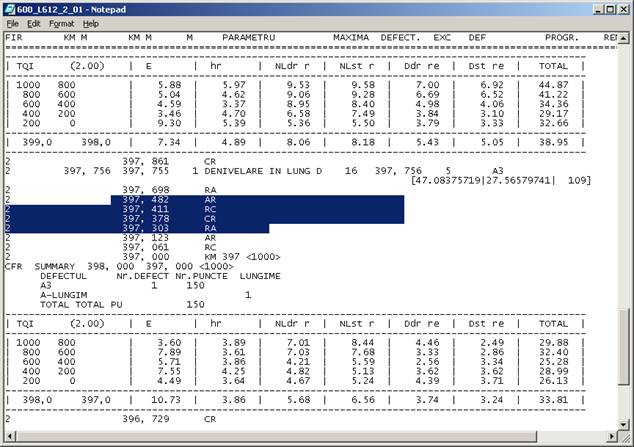Viewport: 634px width, 447px height.
Task: Click the Notepad icon in title bar
Action: [10, 8]
